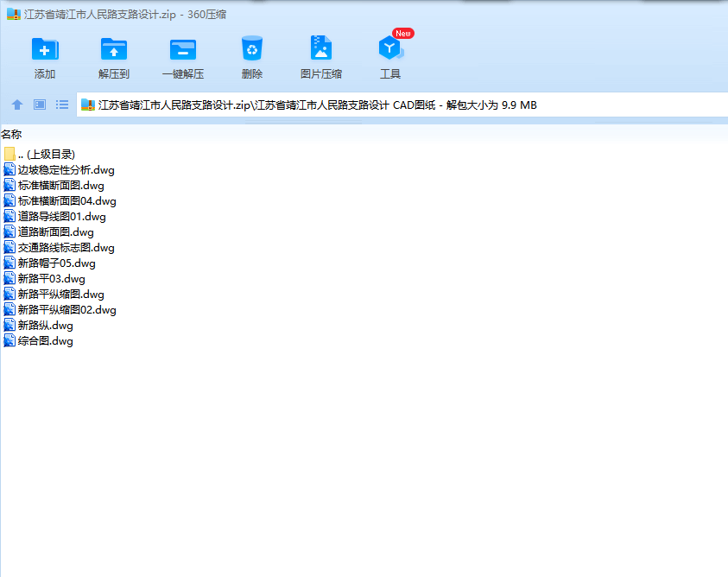The height and width of the screenshot is (577, 728).
Task: Click the 删除 (Delete) trash icon
Action: pyautogui.click(x=252, y=48)
